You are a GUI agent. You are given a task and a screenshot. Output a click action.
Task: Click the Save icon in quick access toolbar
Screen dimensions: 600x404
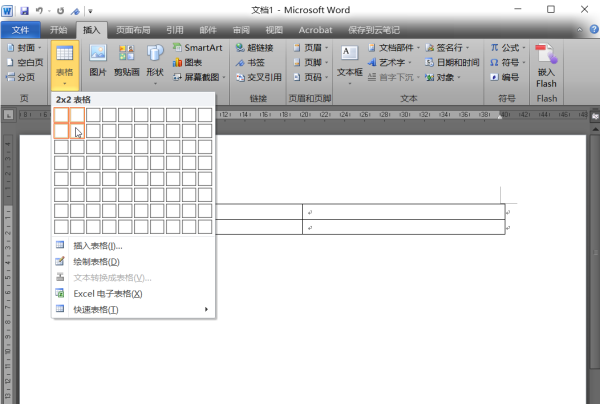click(26, 9)
